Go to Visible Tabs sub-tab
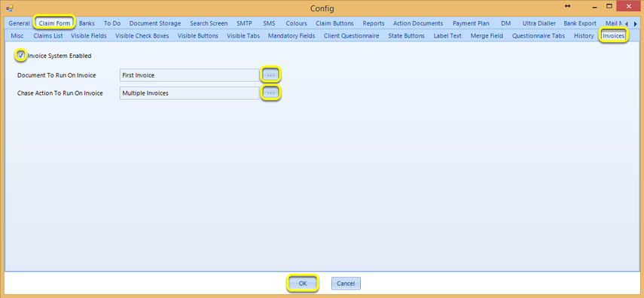644x298 pixels. click(243, 35)
